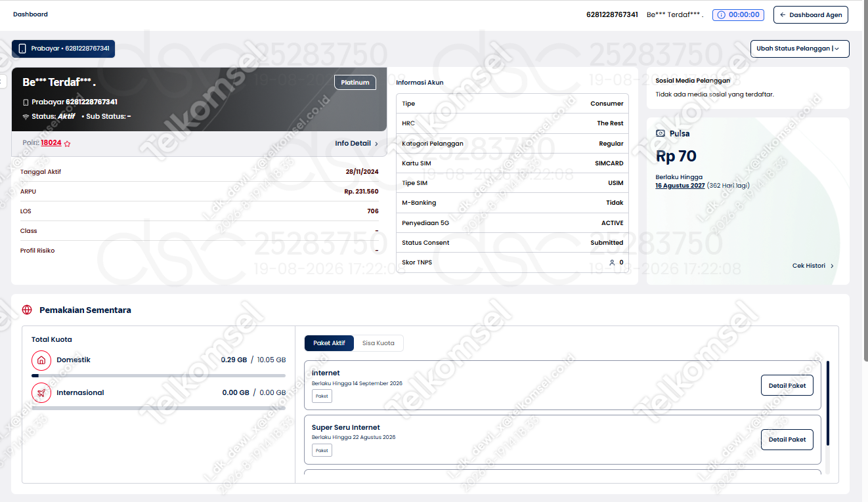Screen dimensions: 868x502
Task: Click the "Total Kuota" label
Action: click(x=52, y=340)
